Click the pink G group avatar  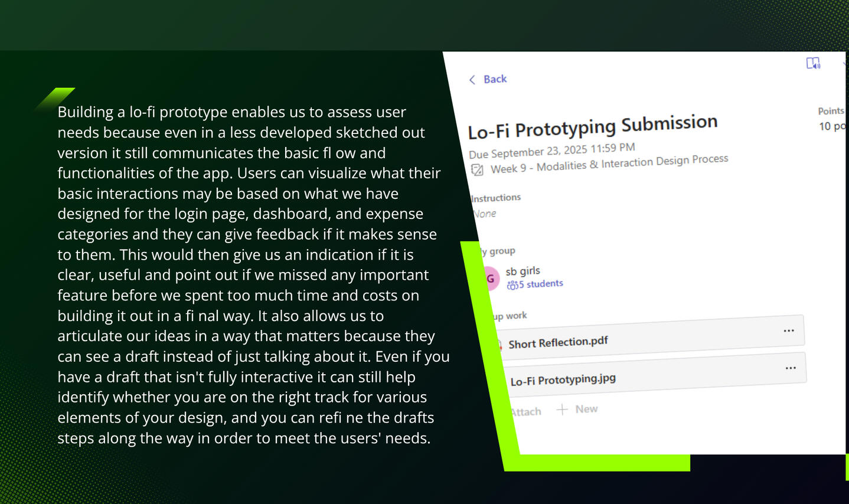(491, 279)
